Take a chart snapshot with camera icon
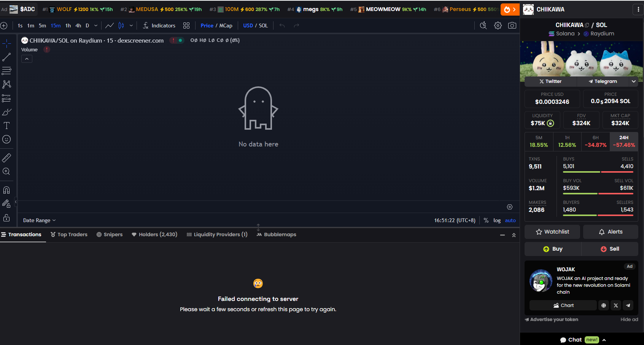The width and height of the screenshot is (644, 345). tap(512, 25)
